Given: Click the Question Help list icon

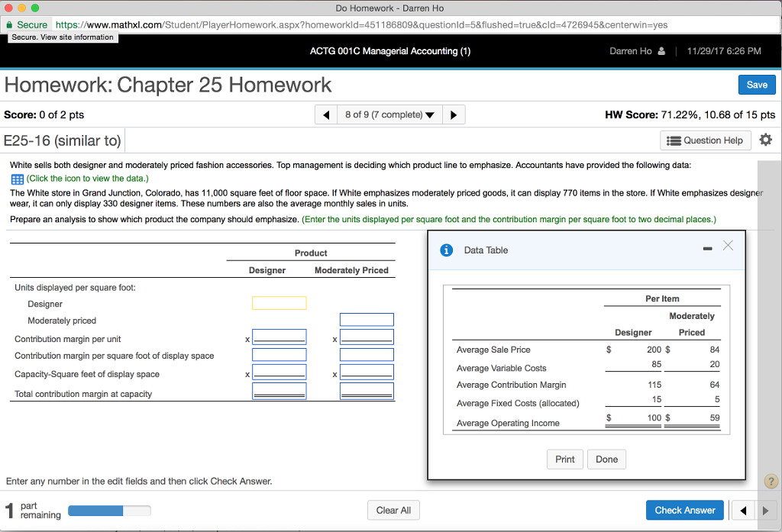Looking at the screenshot, I should tap(675, 140).
